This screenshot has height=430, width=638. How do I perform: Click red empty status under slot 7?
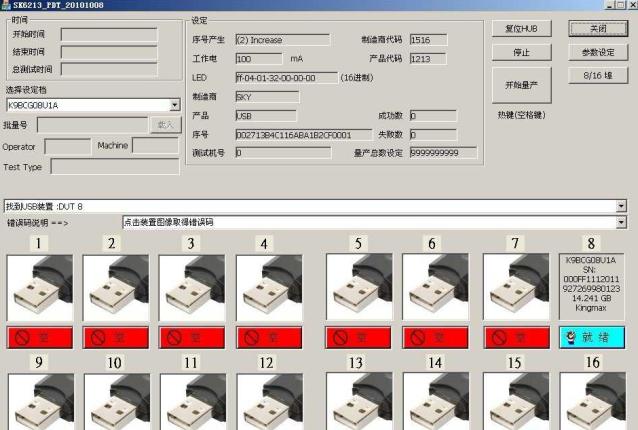pyautogui.click(x=516, y=337)
